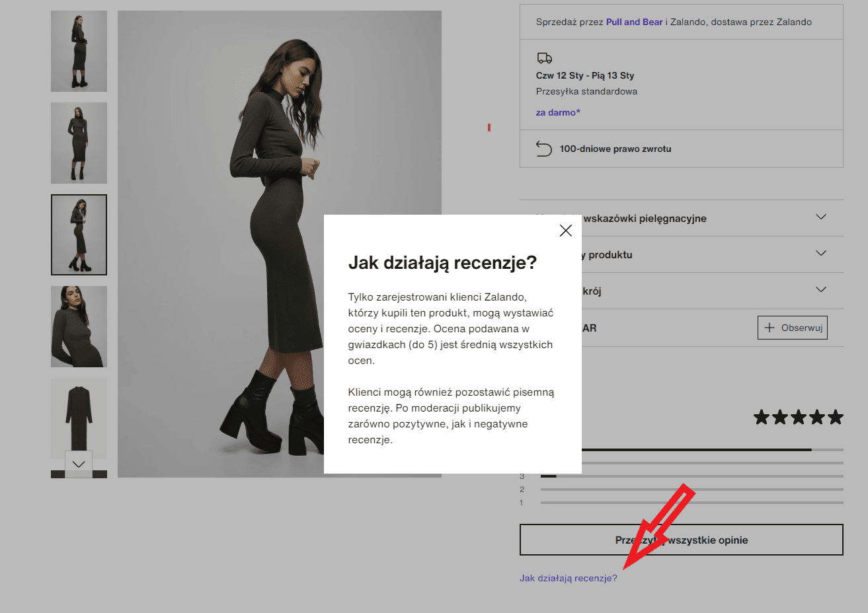
Task: Click the delivery truck icon
Action: [544, 58]
